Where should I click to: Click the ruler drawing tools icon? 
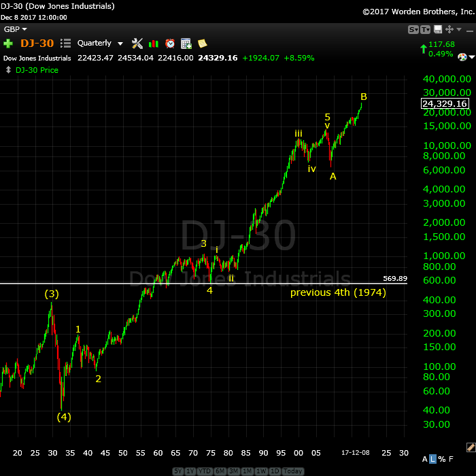[471, 447]
